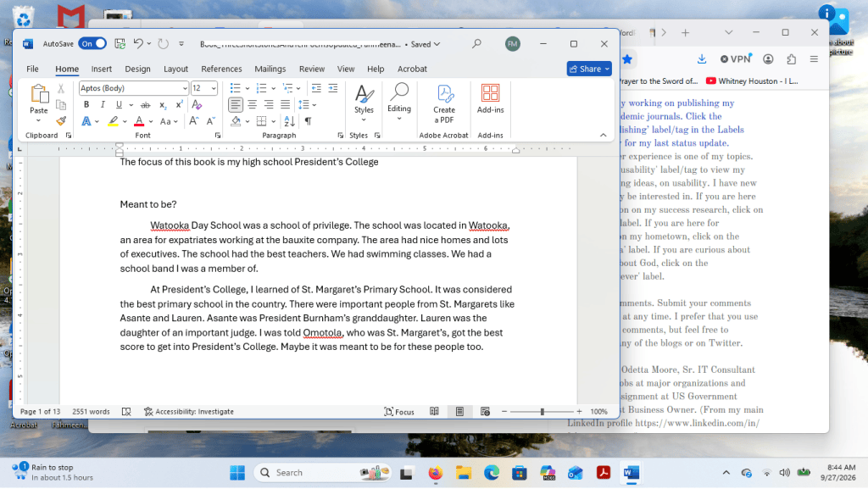Click the Undo arrow icon
868x489 pixels.
pyautogui.click(x=138, y=44)
